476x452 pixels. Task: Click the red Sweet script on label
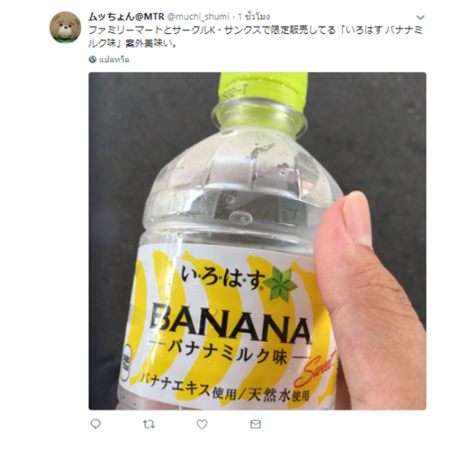click(316, 368)
